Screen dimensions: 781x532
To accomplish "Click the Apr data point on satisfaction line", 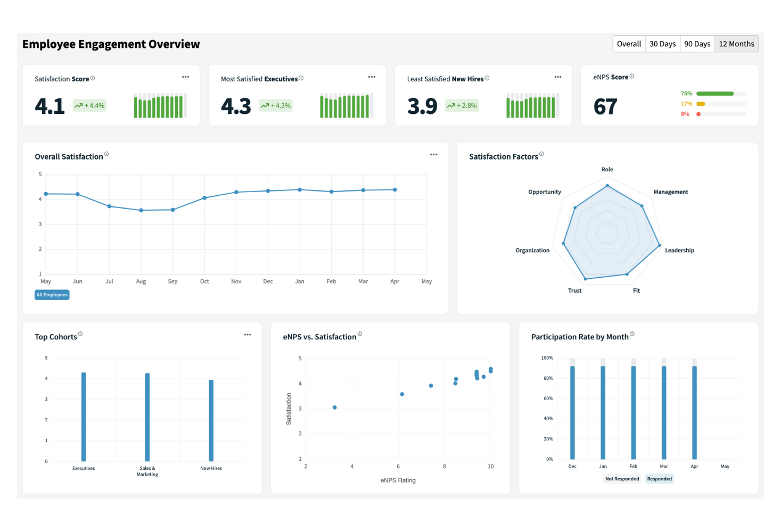I will [395, 189].
